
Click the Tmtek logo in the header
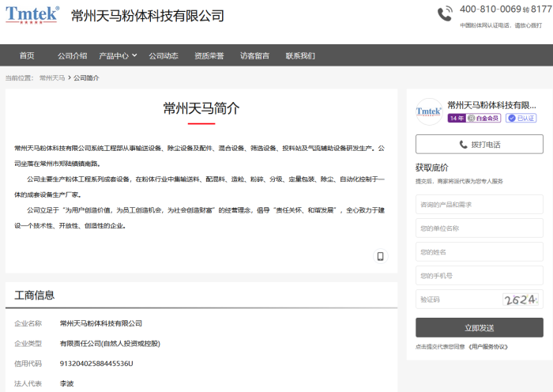32,15
